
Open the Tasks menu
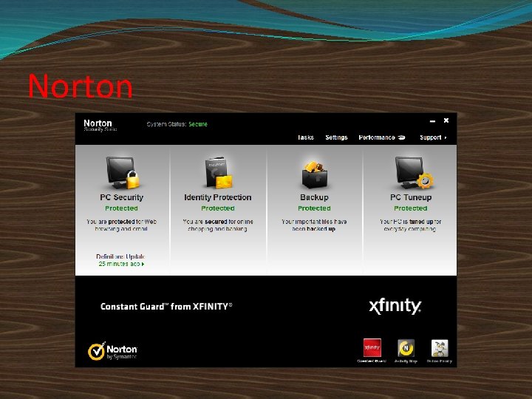[x=305, y=137]
